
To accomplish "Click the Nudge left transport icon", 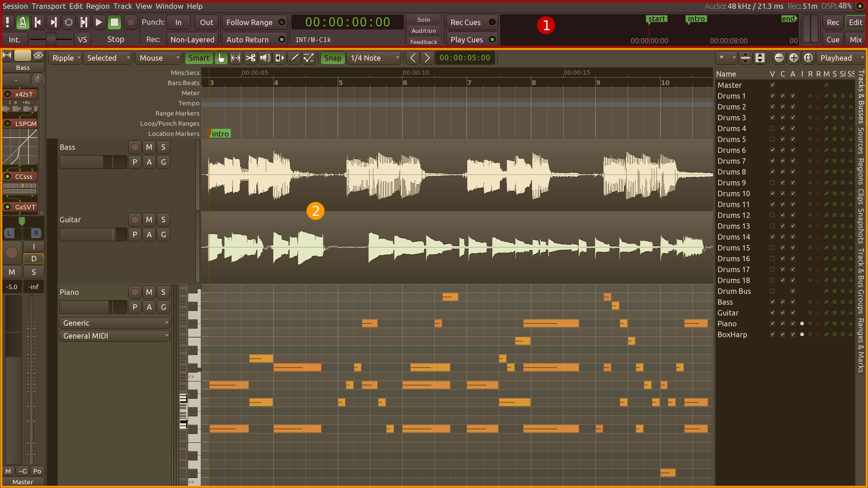I will click(x=413, y=58).
